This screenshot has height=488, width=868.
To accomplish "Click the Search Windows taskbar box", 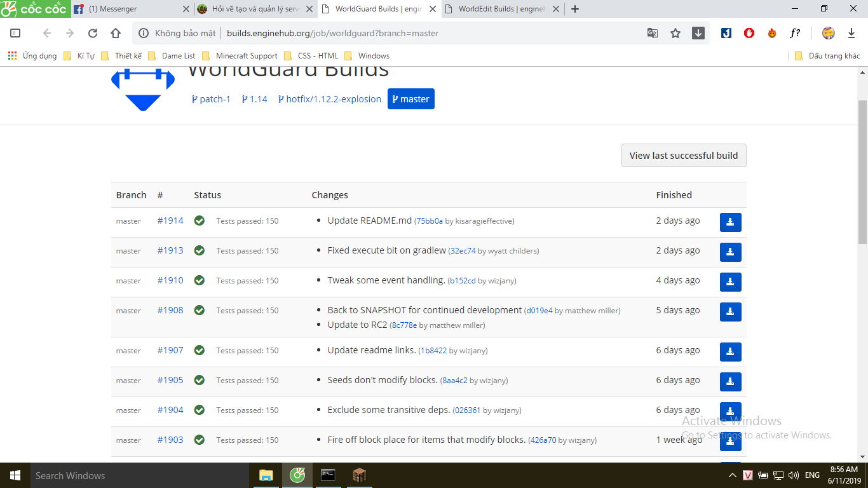I will 139,475.
